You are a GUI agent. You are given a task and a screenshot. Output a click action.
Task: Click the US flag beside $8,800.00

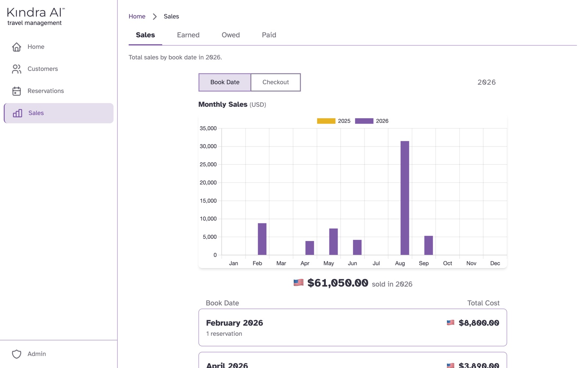451,323
